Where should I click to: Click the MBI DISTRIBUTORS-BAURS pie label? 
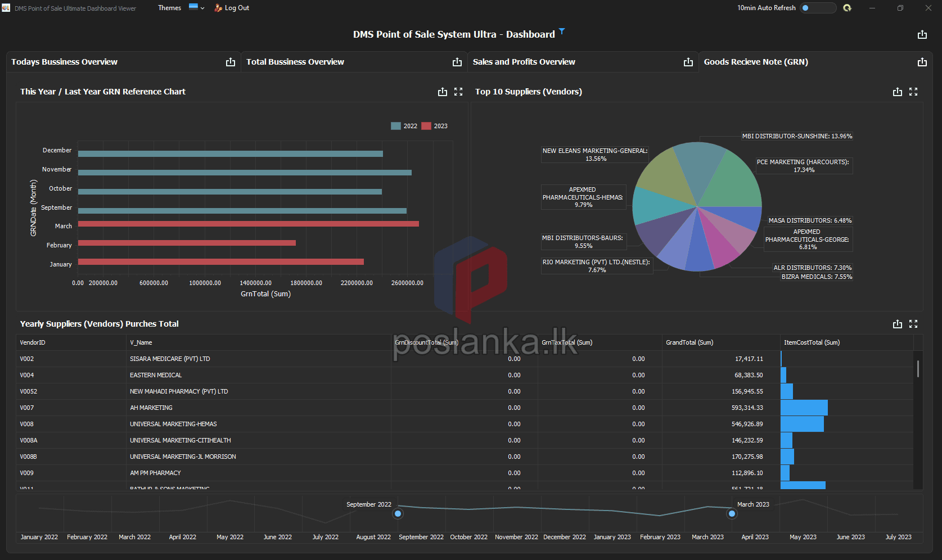click(x=583, y=242)
